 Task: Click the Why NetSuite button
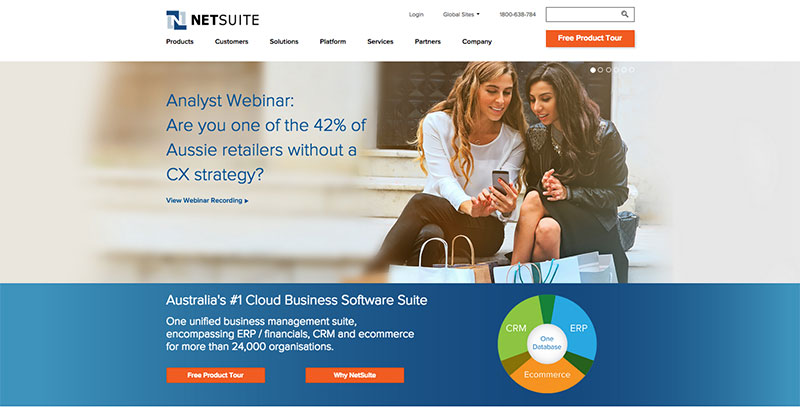[x=355, y=375]
